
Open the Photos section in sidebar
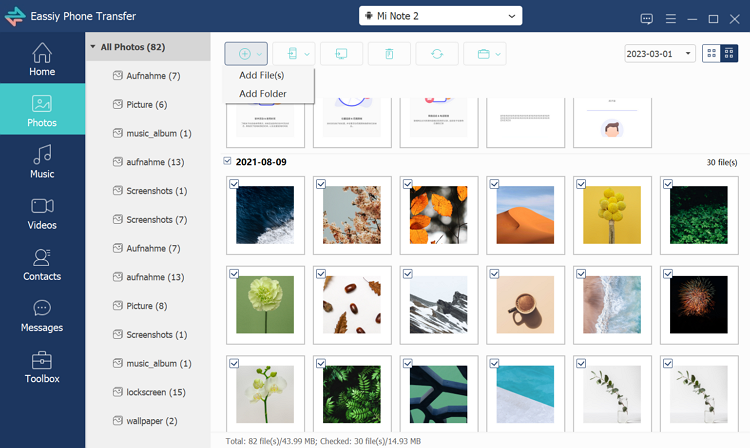(x=42, y=110)
